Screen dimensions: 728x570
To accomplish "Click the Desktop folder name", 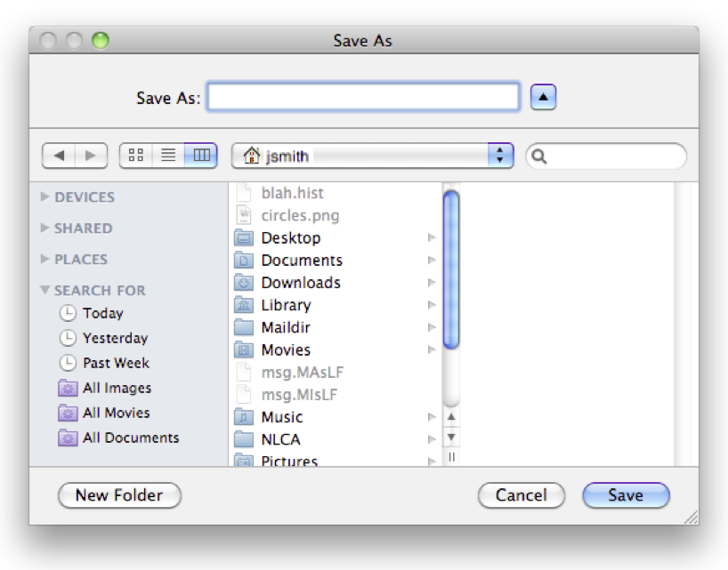I will 291,238.
